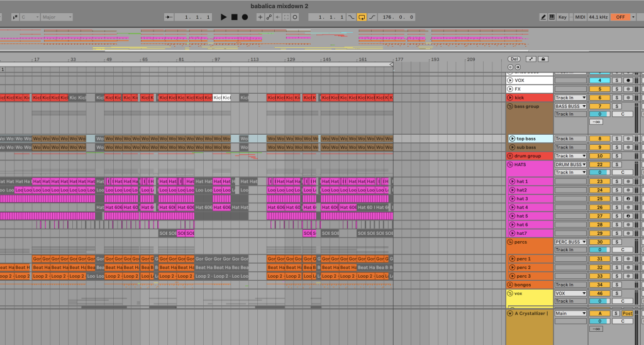Open BASS BUSS output dropdown
This screenshot has height=345, width=644.
click(x=570, y=106)
